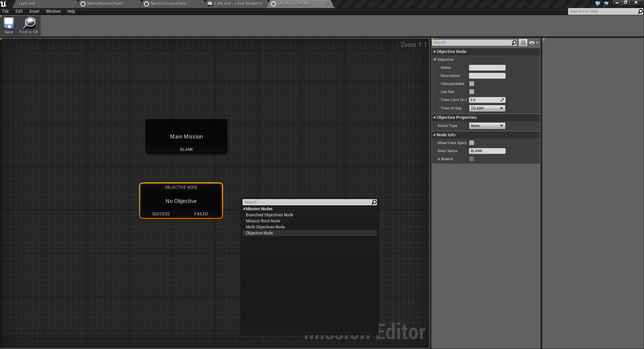Collapse the Objective Properties section
The height and width of the screenshot is (349, 644).
(434, 117)
